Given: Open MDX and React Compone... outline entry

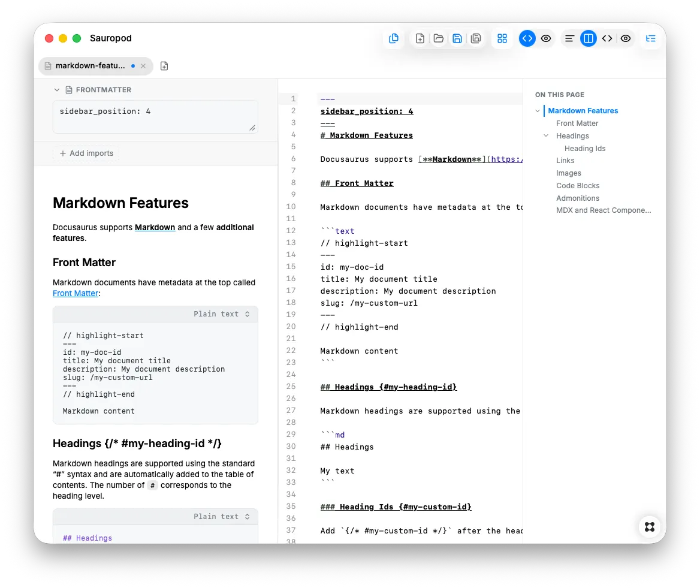Looking at the screenshot, I should [x=604, y=210].
